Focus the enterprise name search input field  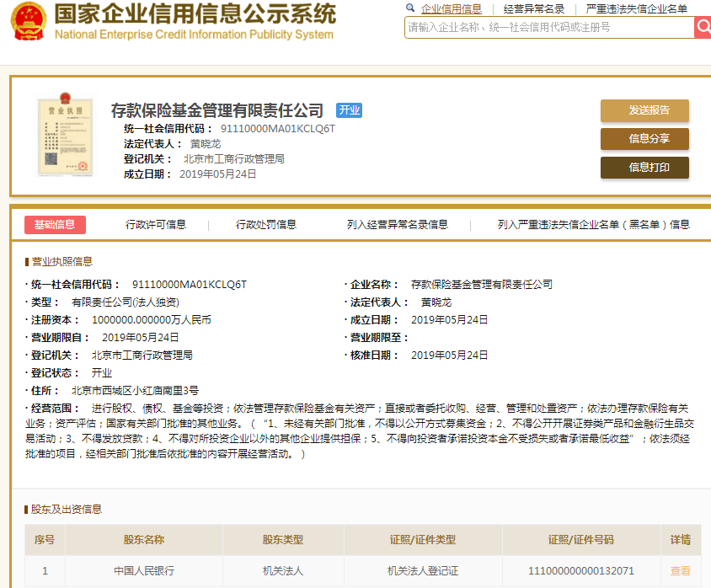pos(549,27)
